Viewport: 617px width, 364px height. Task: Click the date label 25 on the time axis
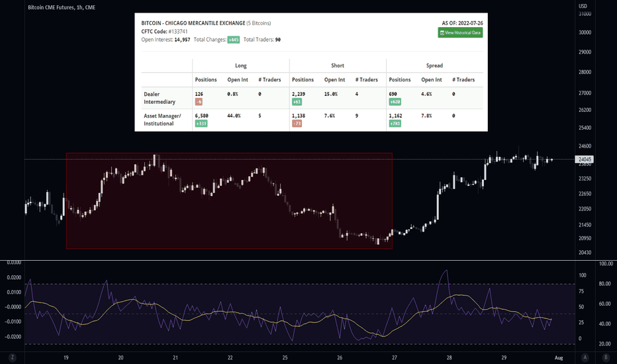pyautogui.click(x=285, y=357)
